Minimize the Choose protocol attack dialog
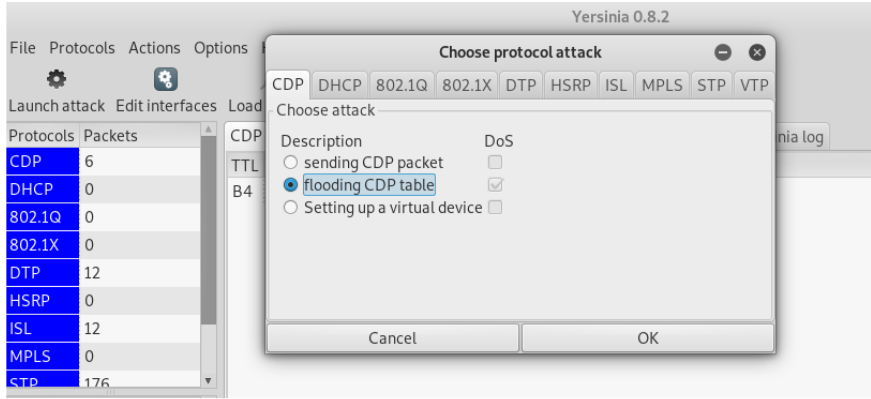This screenshot has width=871, height=399. [723, 53]
